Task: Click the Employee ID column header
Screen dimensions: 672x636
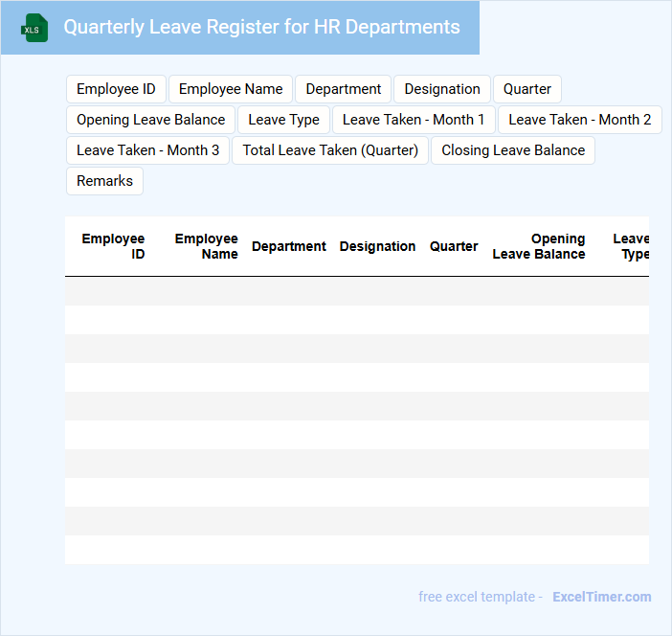Action: [113, 246]
